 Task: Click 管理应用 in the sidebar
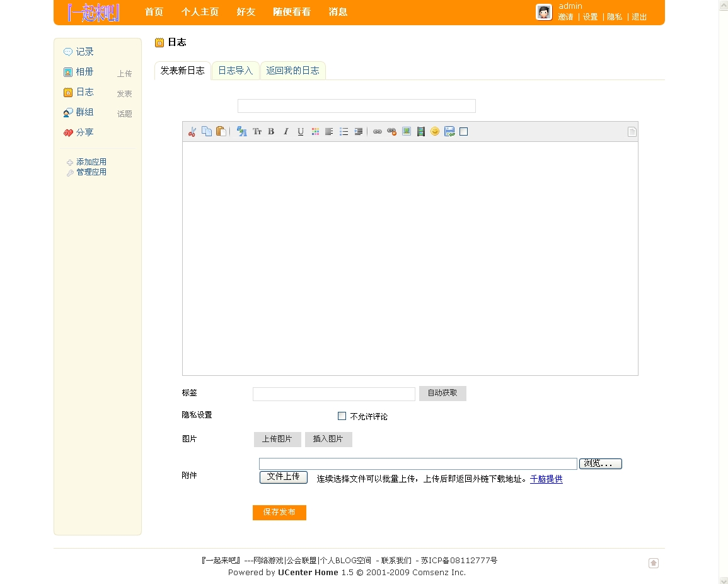point(91,172)
